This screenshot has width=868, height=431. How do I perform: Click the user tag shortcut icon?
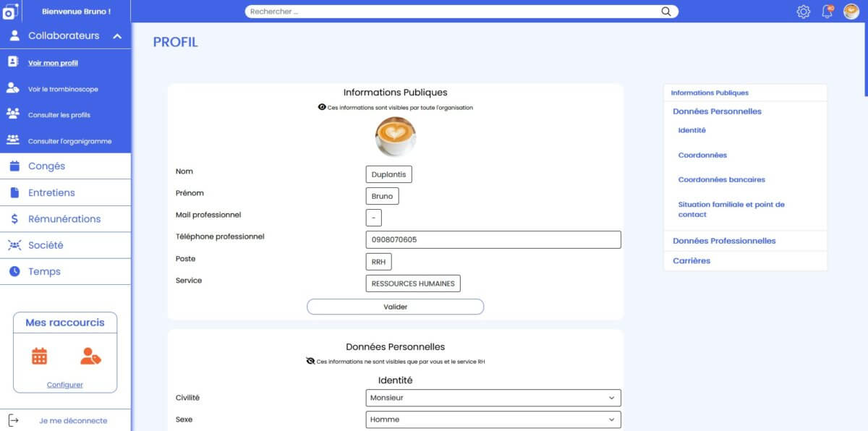(90, 356)
